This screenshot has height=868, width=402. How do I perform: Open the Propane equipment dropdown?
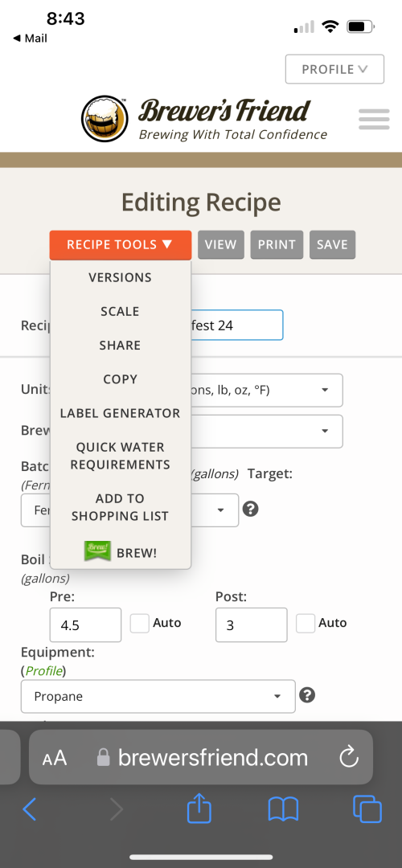158,696
